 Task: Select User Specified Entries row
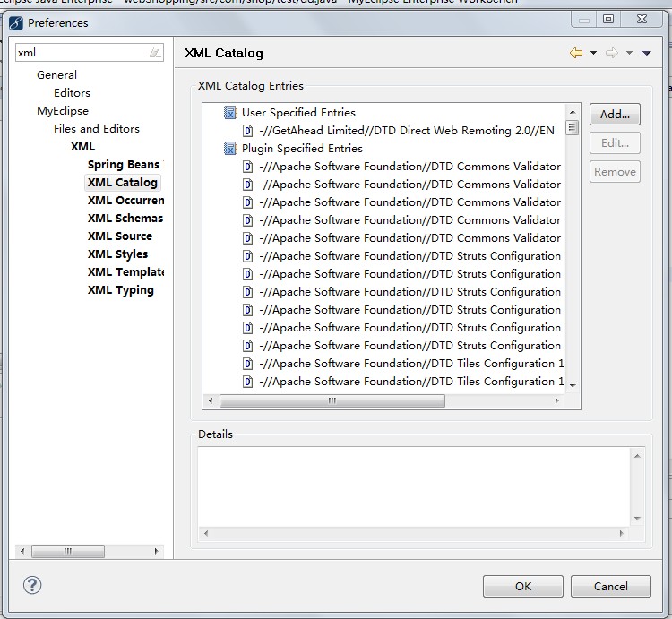click(x=298, y=113)
